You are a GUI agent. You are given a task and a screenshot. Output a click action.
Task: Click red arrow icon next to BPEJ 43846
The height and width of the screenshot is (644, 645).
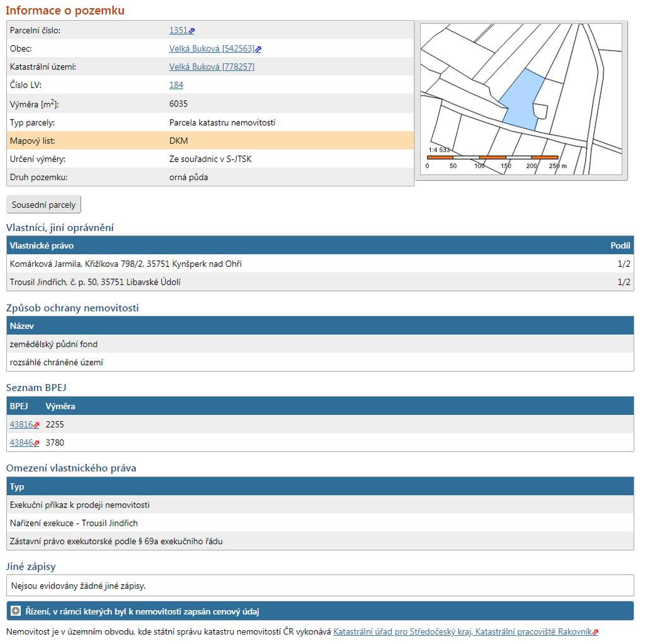tap(36, 443)
